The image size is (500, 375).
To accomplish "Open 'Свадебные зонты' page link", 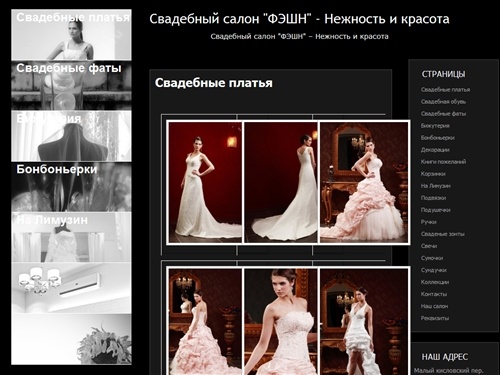I will click(442, 234).
